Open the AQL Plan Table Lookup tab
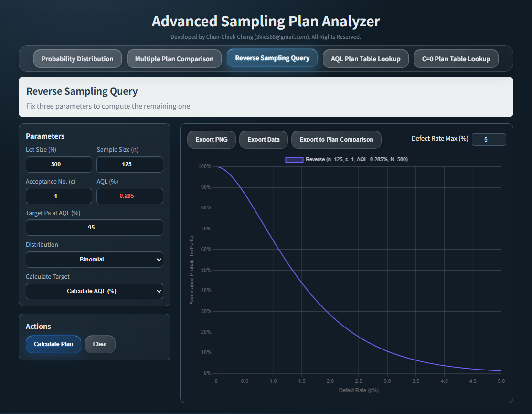The image size is (532, 414). click(365, 58)
